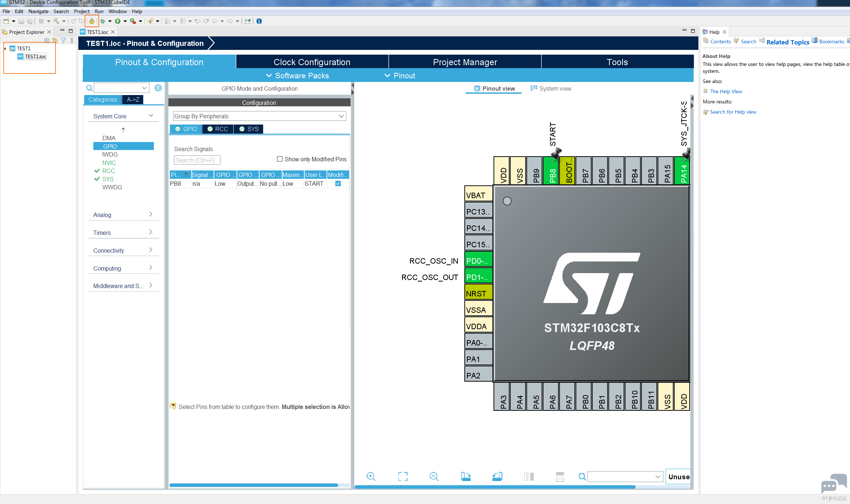Click the external tools run icon
Screen dimensions: 850x504
pyautogui.click(x=133, y=21)
